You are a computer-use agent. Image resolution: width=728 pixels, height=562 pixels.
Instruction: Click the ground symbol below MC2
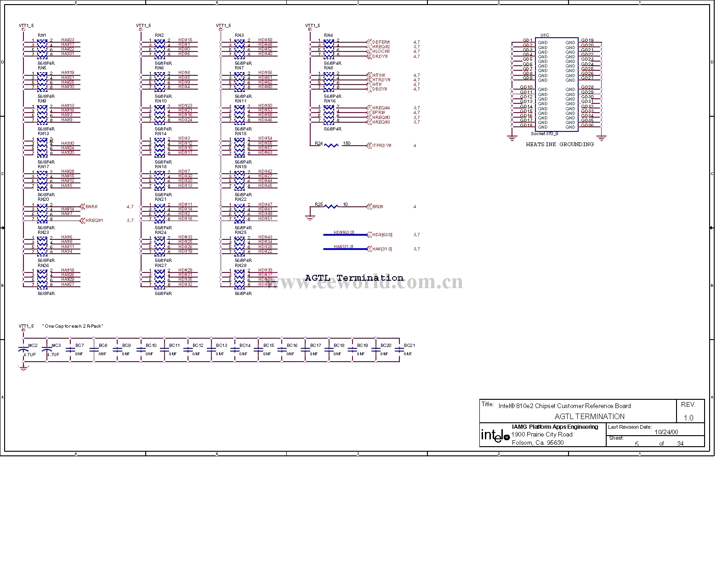[23, 367]
